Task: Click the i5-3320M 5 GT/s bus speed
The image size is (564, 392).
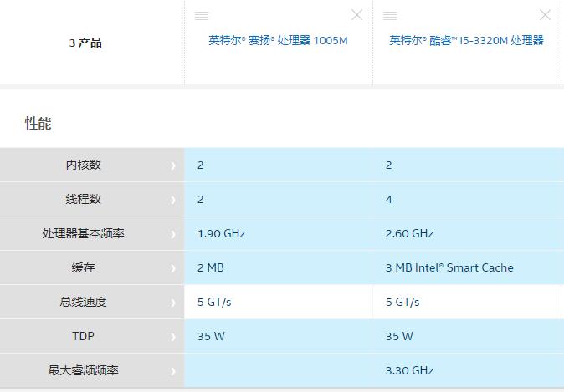Action: [x=402, y=303]
